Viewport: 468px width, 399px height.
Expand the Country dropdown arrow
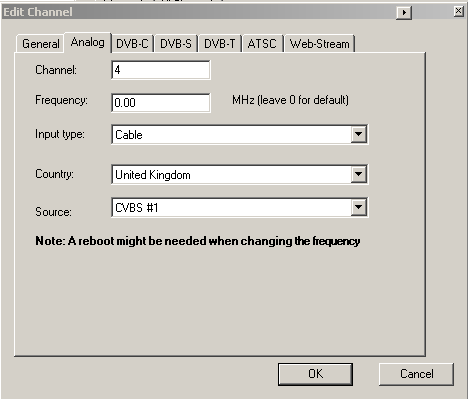[359, 174]
